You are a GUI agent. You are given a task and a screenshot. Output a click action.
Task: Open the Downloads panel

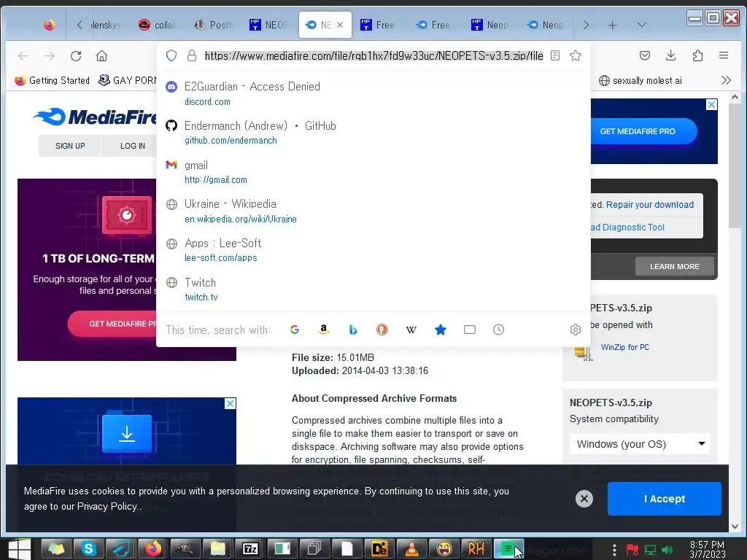click(x=671, y=55)
